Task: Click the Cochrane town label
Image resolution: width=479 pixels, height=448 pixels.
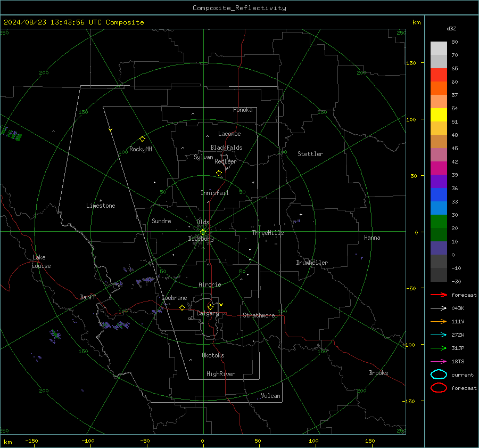Action: [174, 298]
